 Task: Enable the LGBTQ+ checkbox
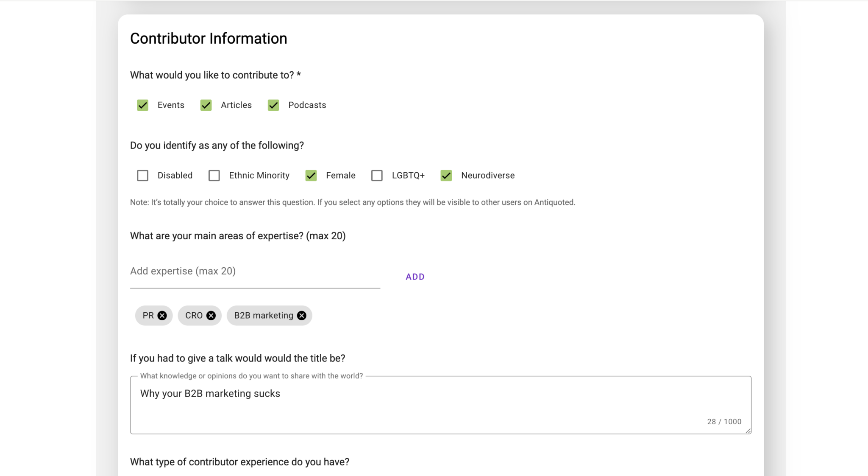pos(377,175)
